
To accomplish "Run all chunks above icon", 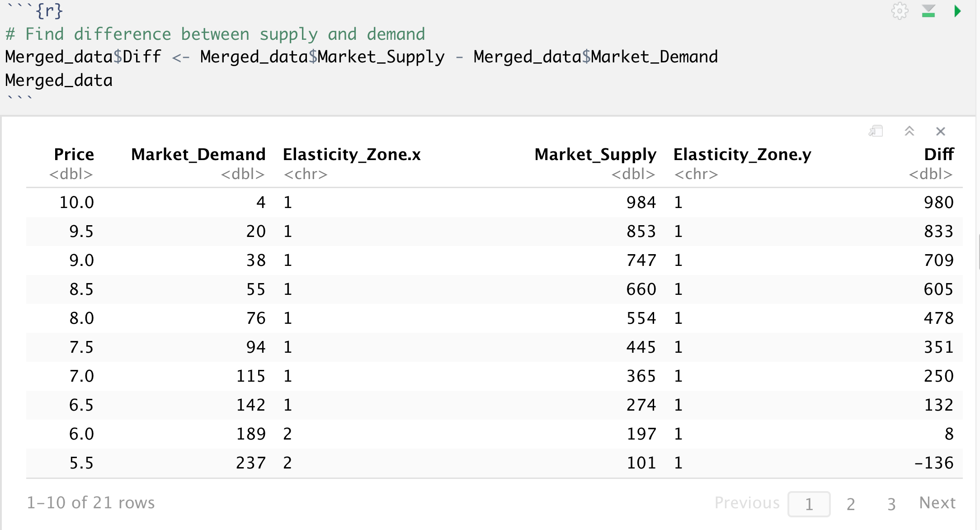I will (x=928, y=11).
